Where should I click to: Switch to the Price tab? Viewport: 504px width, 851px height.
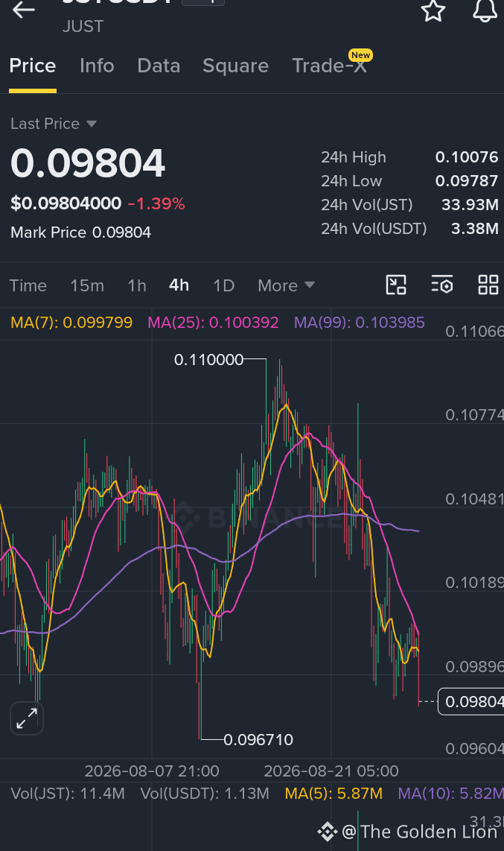click(33, 66)
